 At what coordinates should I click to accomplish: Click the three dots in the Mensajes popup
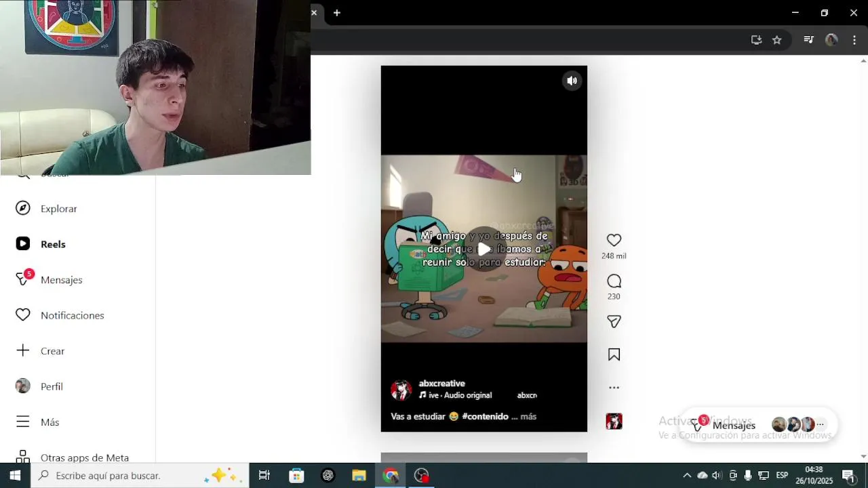point(820,425)
